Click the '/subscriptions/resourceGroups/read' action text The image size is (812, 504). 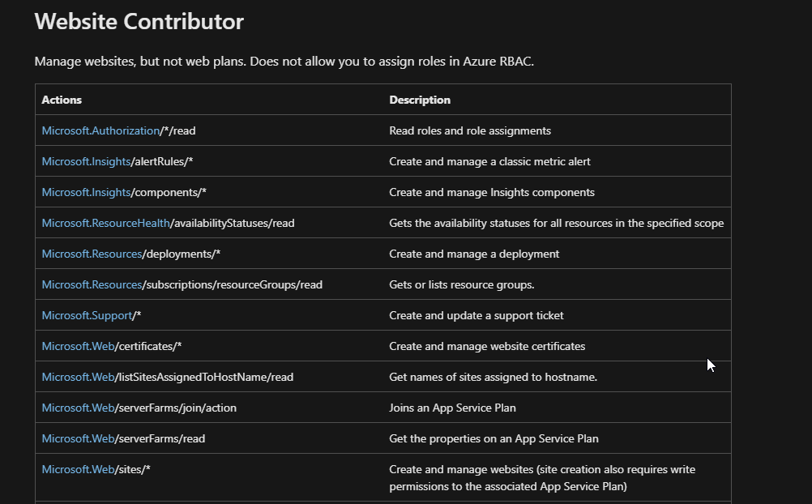pyautogui.click(x=232, y=285)
